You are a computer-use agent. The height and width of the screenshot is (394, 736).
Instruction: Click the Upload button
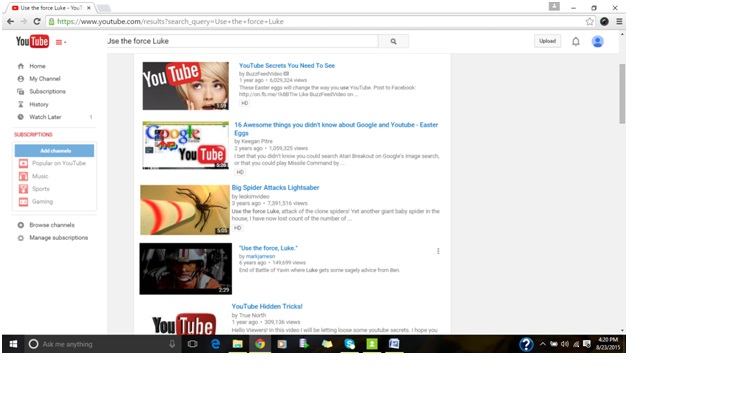[x=547, y=41]
